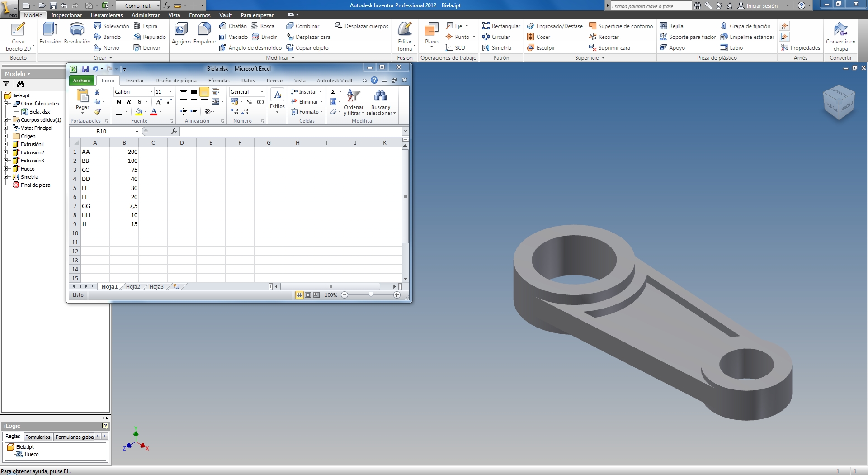
Task: Click the Esculpir surface tool
Action: [541, 48]
